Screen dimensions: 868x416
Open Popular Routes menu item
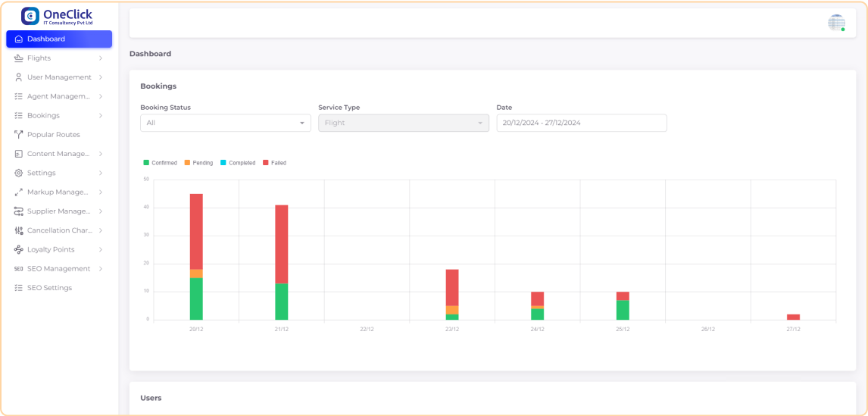pyautogui.click(x=59, y=135)
